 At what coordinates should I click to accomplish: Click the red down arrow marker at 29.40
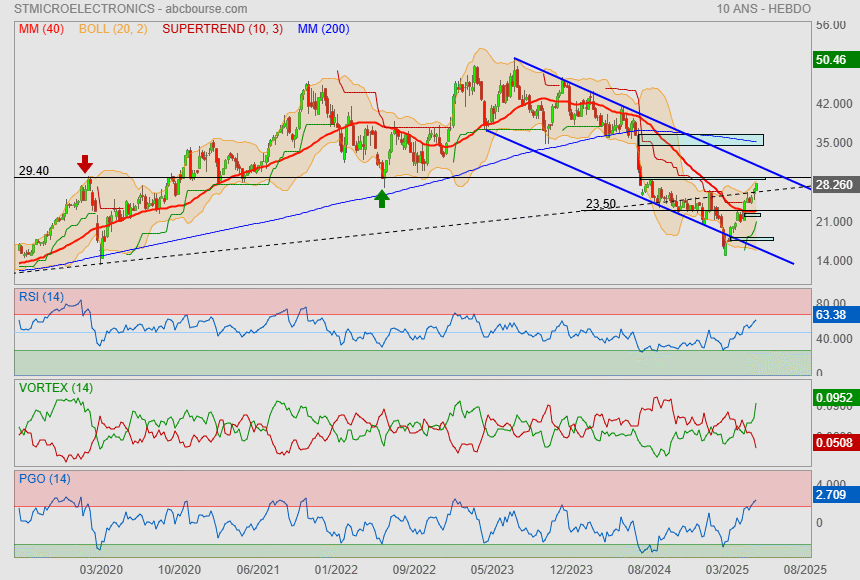[x=84, y=164]
